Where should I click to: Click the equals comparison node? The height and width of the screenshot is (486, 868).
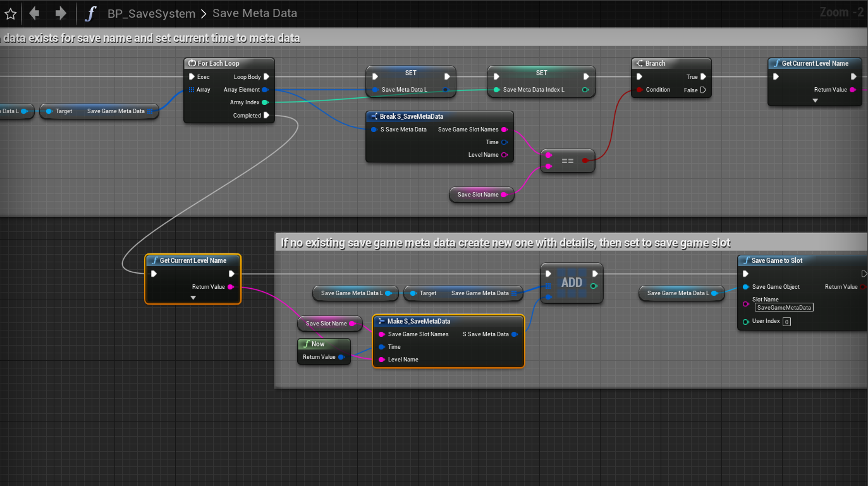click(x=568, y=161)
